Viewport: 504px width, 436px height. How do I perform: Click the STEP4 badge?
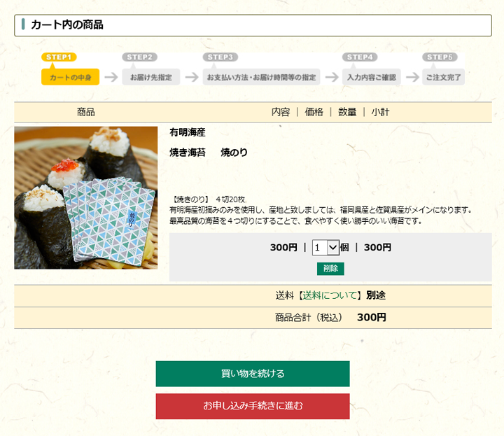pos(360,57)
